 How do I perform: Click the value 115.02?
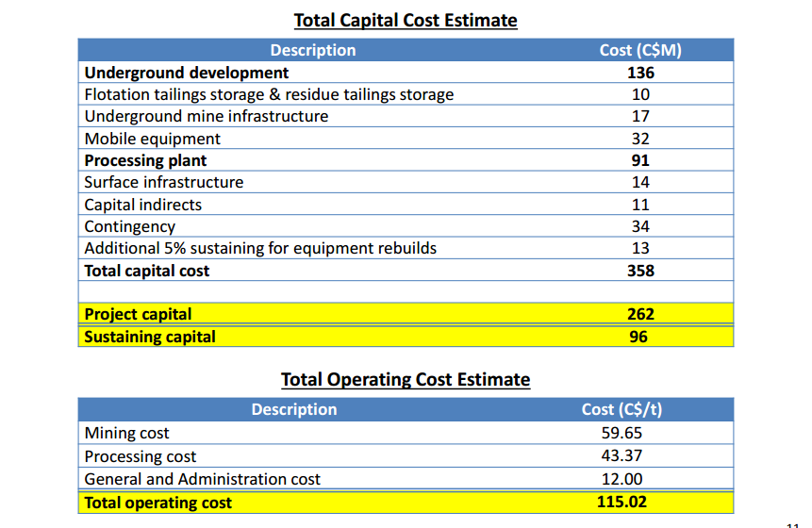[x=621, y=502]
